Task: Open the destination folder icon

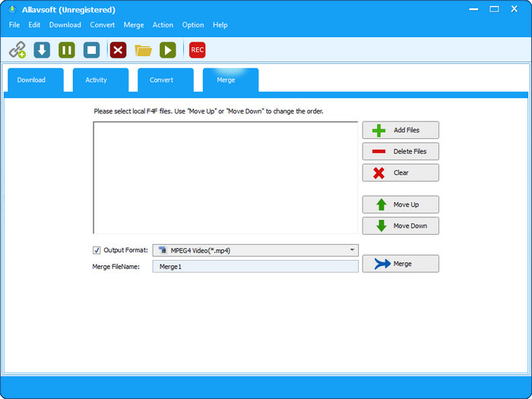Action: (x=143, y=50)
